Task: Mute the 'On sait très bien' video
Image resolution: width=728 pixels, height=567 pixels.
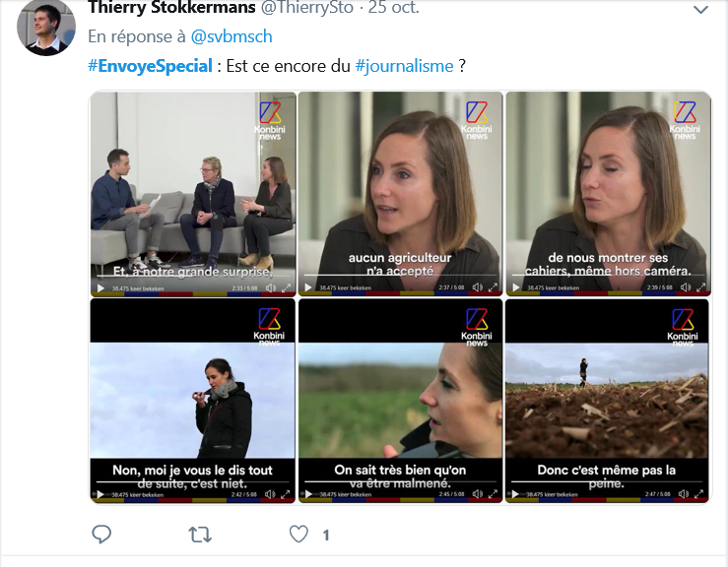Action: click(x=478, y=495)
